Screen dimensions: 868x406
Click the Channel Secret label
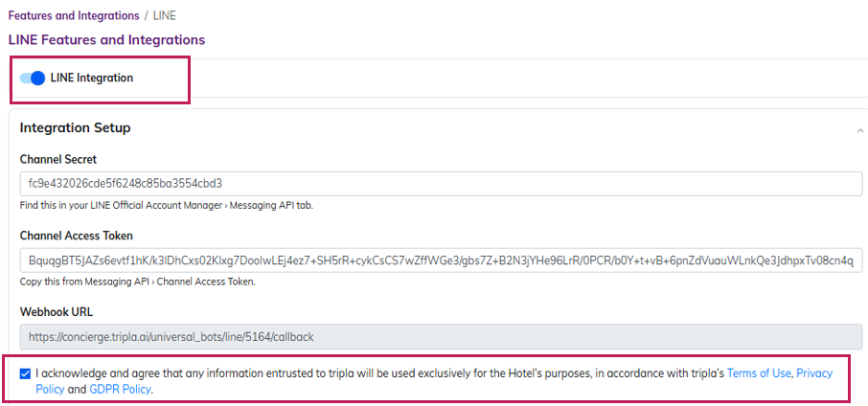pos(57,159)
